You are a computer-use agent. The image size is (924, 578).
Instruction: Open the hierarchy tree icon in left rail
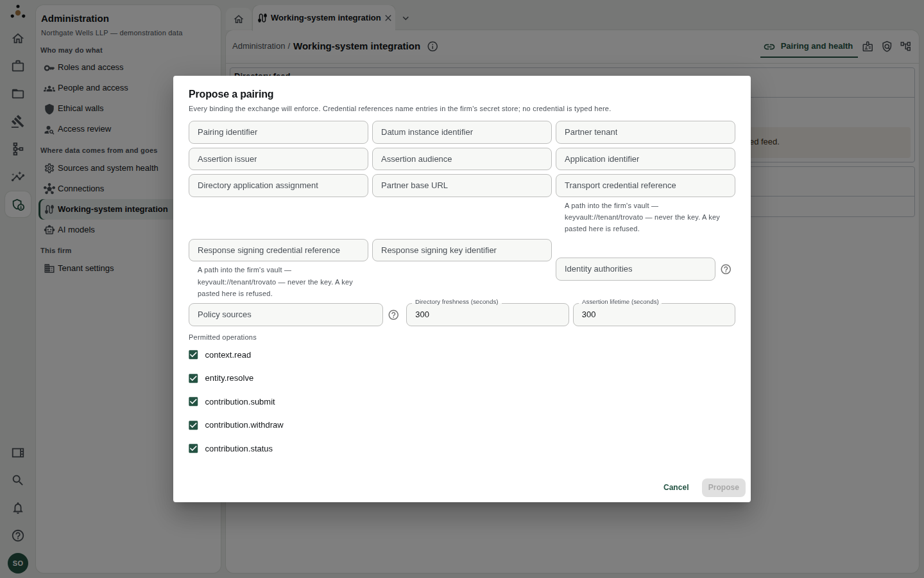pyautogui.click(x=18, y=149)
